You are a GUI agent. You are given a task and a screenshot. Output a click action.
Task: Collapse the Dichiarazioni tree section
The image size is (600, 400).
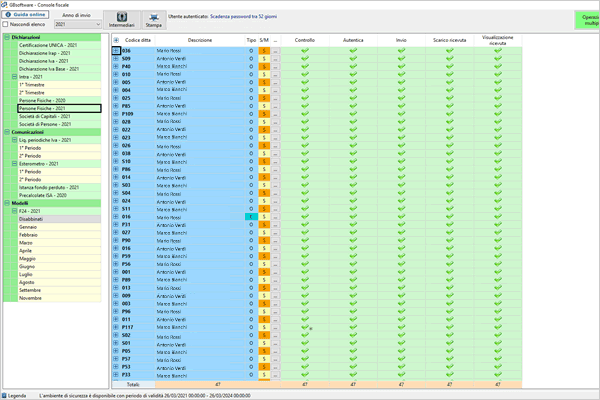(8, 36)
